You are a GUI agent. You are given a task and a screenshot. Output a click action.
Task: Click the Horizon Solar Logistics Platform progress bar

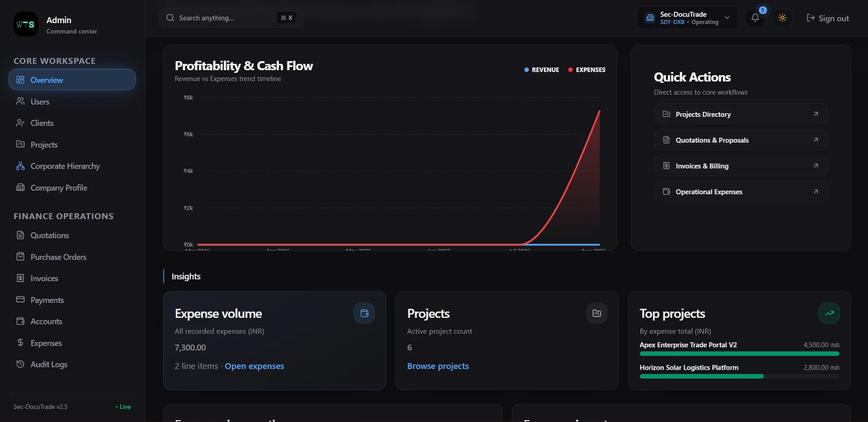tap(739, 376)
